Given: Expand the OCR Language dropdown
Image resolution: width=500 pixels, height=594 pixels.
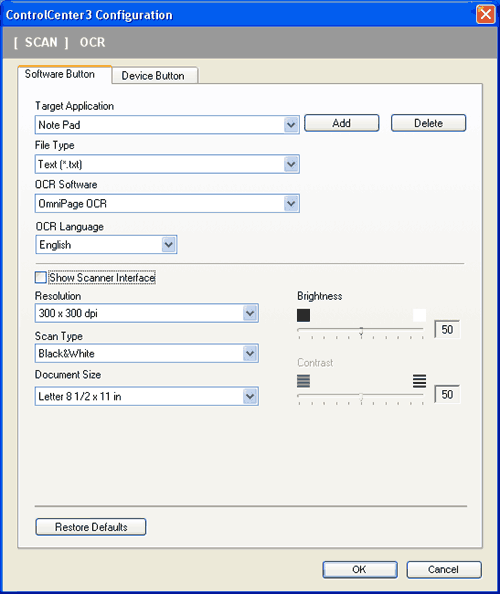Looking at the screenshot, I should click(x=106, y=245).
